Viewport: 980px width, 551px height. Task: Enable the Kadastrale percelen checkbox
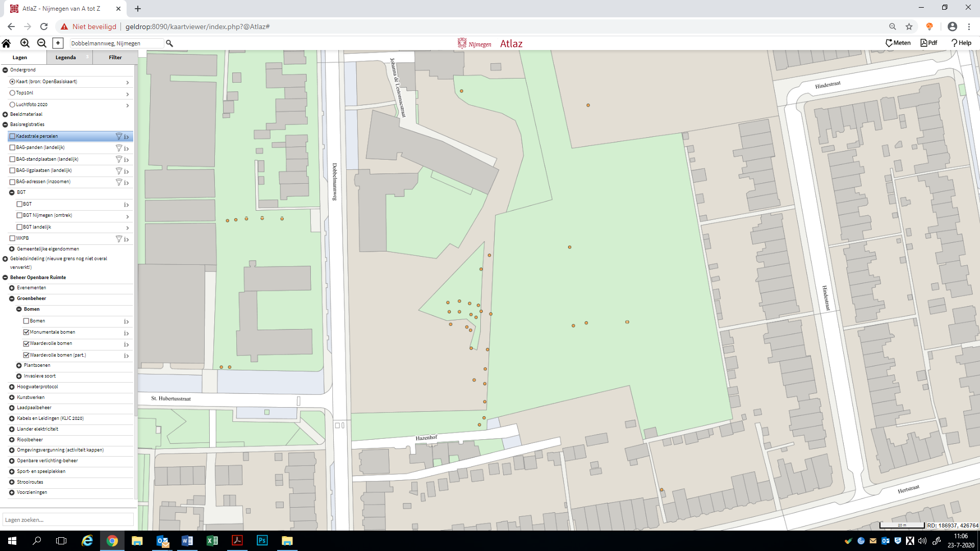point(12,136)
